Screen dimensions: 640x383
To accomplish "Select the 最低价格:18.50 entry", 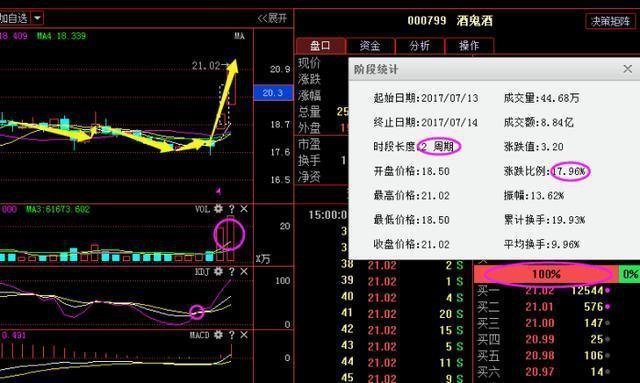I will coord(412,220).
